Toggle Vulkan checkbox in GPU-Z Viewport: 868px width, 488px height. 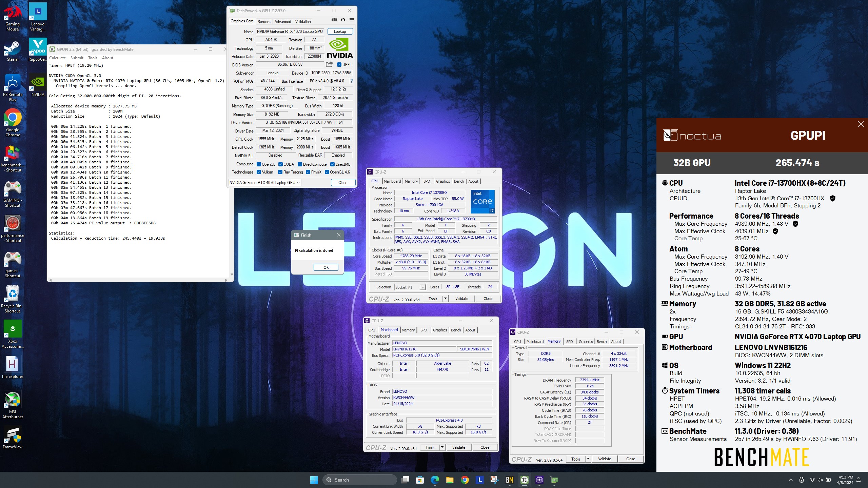(x=259, y=172)
